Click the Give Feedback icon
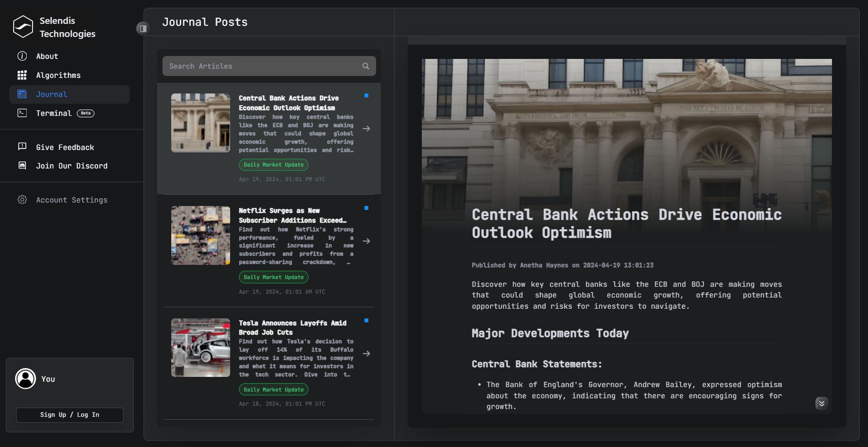 coord(22,147)
